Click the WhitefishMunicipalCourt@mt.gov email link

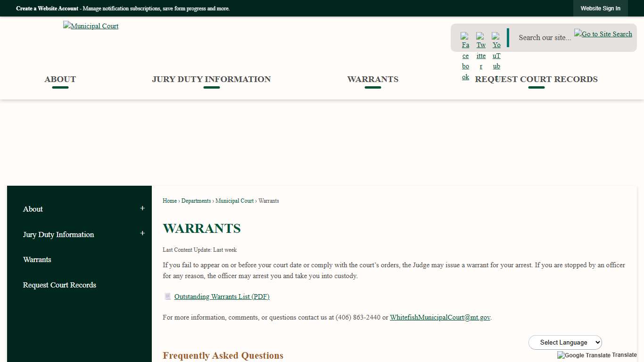click(x=440, y=317)
